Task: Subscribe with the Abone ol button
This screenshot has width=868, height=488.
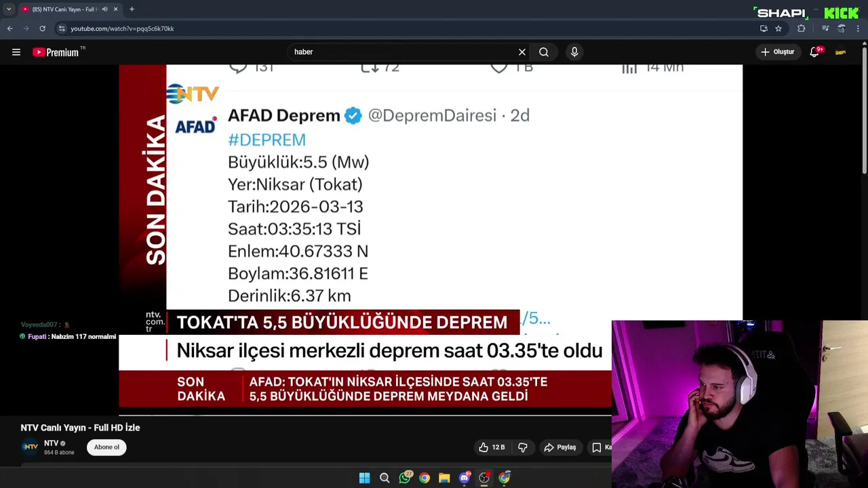Action: coord(106,447)
